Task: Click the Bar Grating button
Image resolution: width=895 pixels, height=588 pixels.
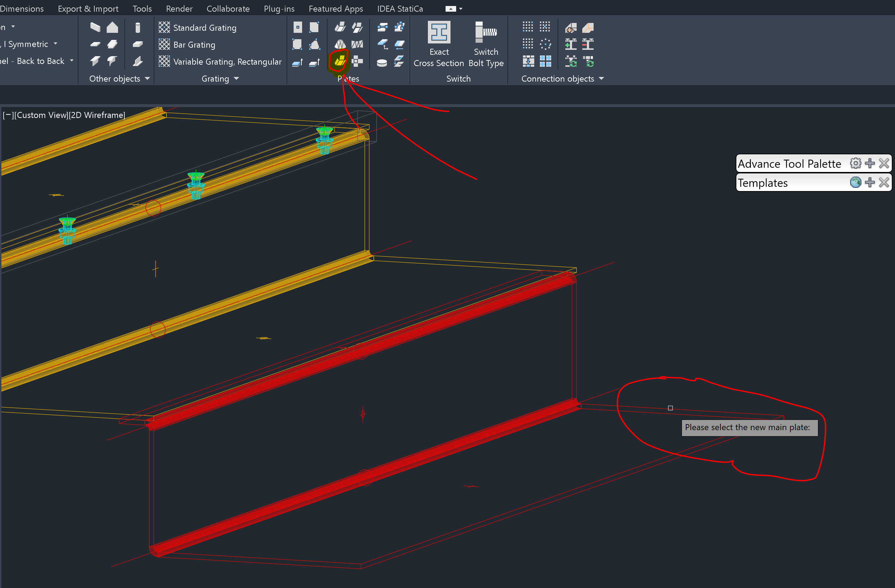Action: (187, 45)
